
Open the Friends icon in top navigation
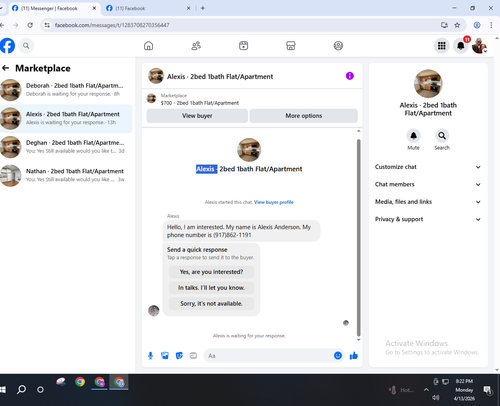pos(196,46)
